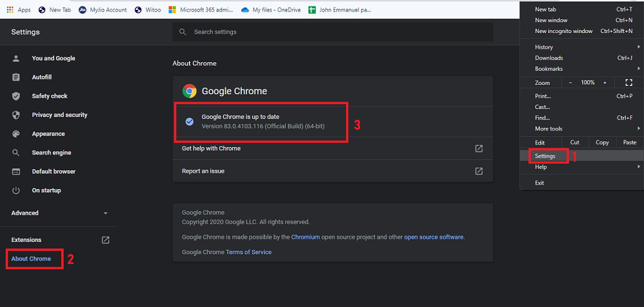Click the blue up-to-date checkmark icon
The width and height of the screenshot is (644, 307).
[190, 122]
